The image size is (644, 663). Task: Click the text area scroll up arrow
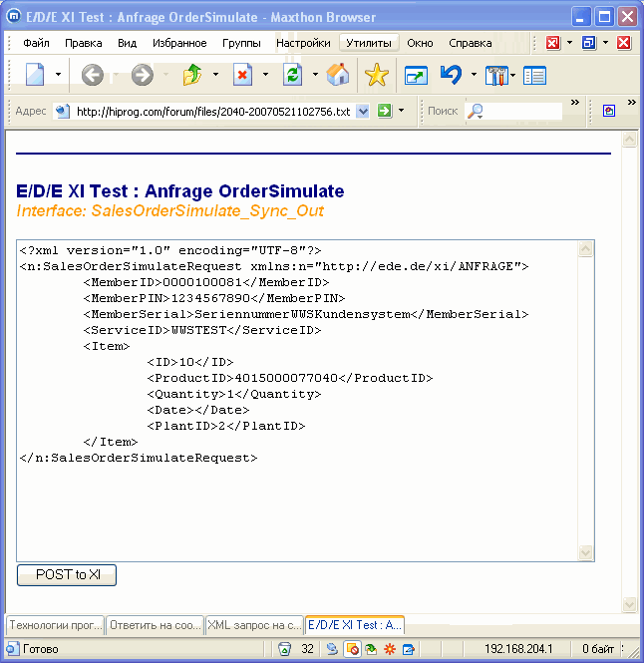585,249
